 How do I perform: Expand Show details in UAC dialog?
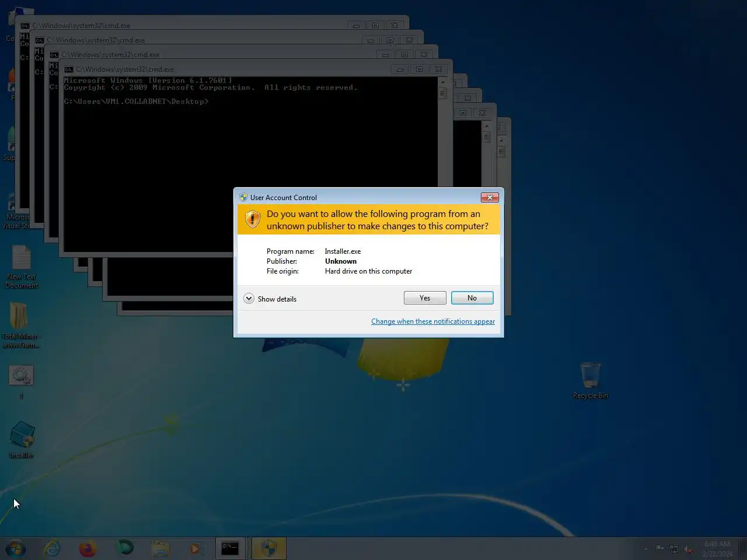[x=270, y=299]
